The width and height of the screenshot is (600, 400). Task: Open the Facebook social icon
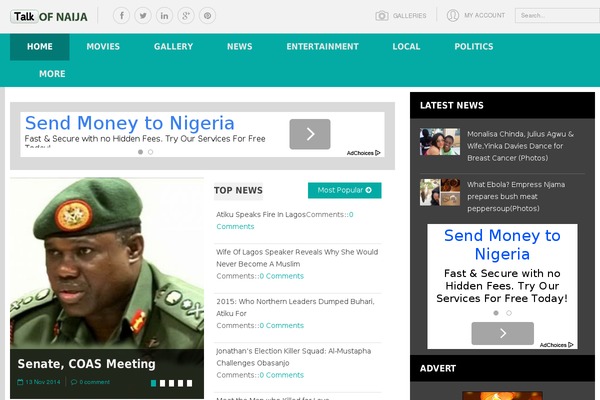coord(121,16)
